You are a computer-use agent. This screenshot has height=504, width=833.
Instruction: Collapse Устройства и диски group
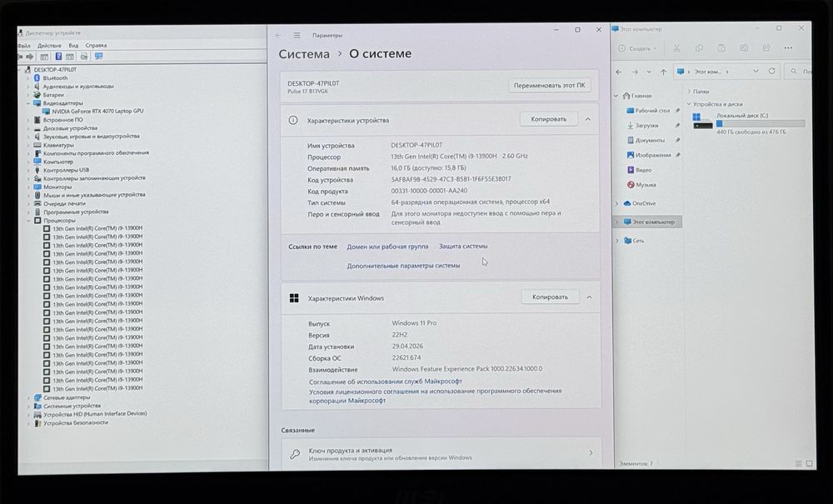(689, 104)
